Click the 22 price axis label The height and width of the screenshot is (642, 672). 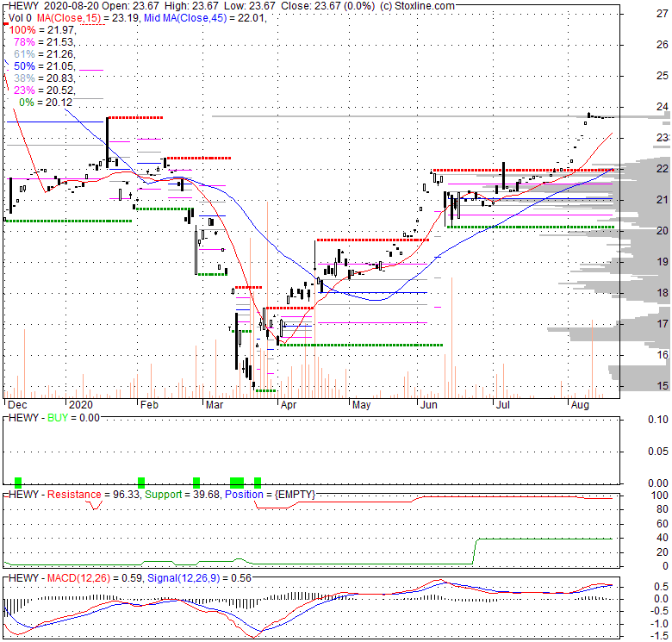tap(663, 169)
